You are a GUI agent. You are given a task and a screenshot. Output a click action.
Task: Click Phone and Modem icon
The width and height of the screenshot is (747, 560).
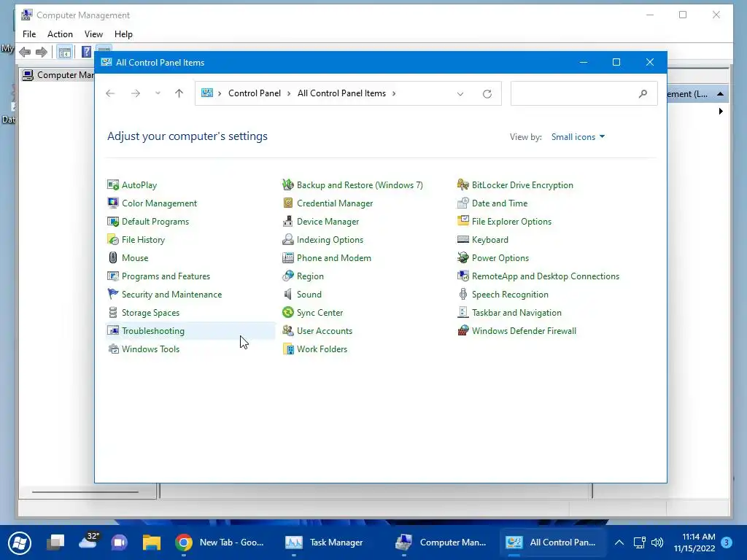(x=287, y=258)
